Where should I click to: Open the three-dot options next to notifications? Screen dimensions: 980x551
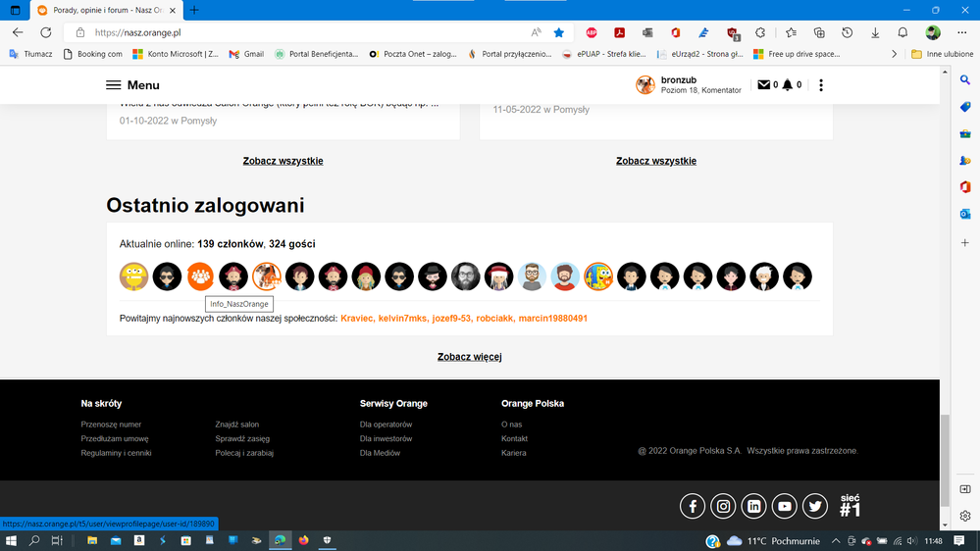(821, 85)
